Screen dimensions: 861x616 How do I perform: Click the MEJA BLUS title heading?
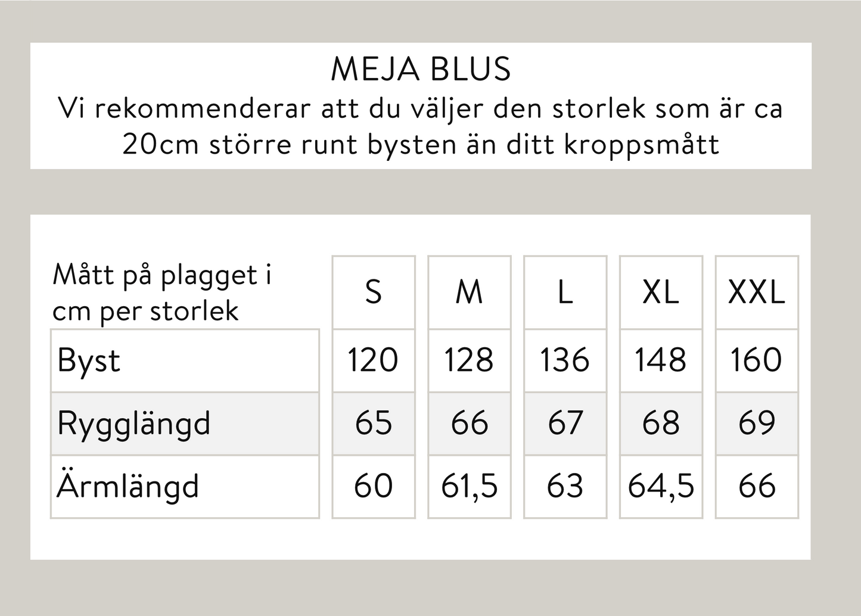tap(421, 69)
